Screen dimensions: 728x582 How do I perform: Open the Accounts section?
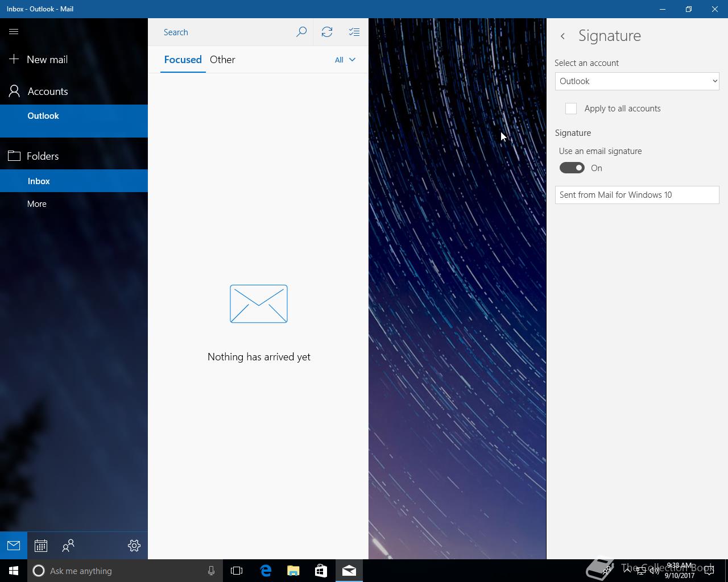(x=74, y=91)
